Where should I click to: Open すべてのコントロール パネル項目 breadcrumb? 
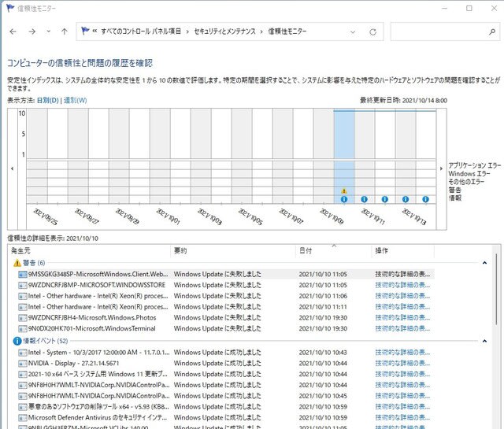click(141, 31)
